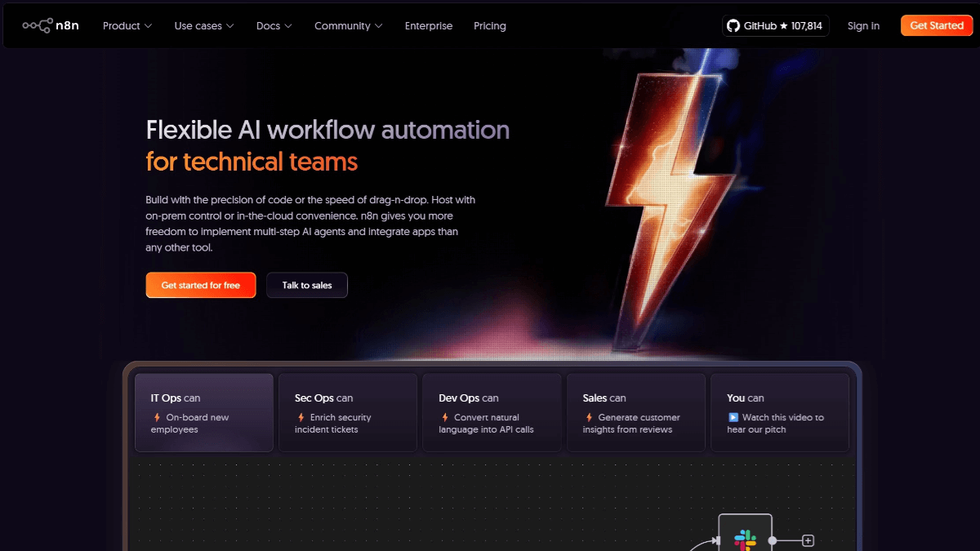Select the Sec Ops can tab
980x551 pixels.
coord(348,412)
